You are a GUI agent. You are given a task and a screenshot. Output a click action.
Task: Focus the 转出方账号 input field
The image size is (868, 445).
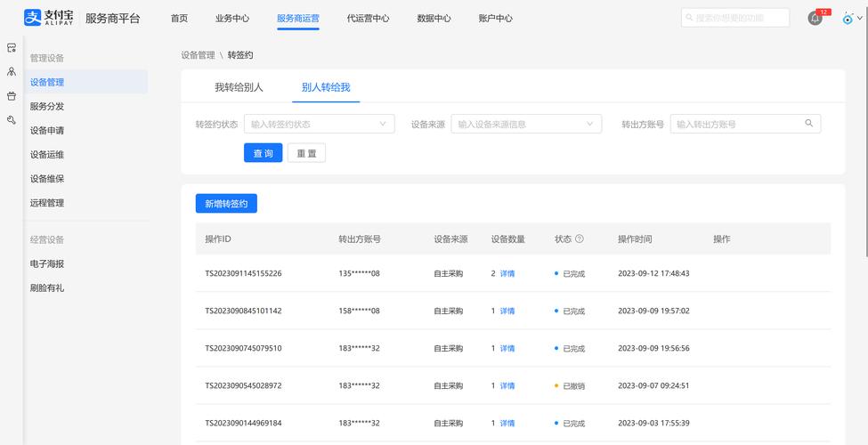746,124
